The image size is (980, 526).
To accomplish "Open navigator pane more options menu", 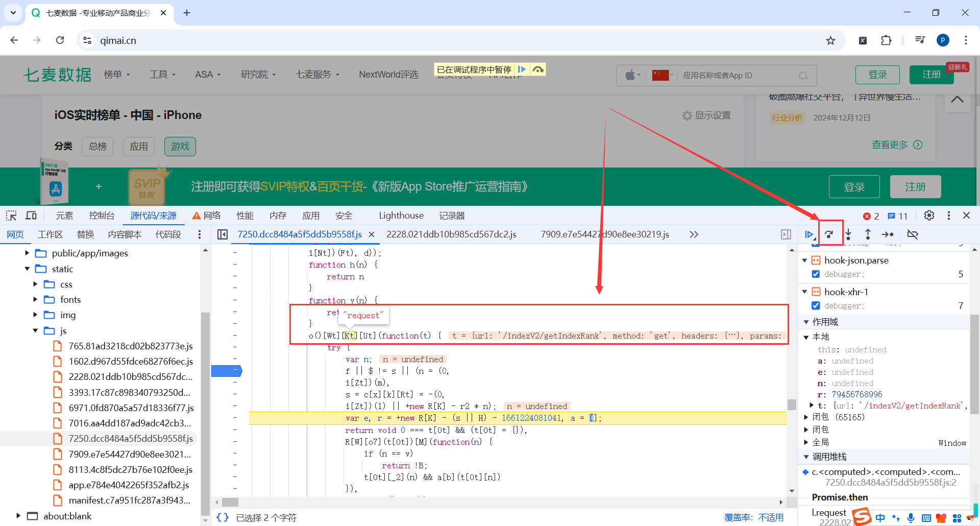I will point(200,234).
